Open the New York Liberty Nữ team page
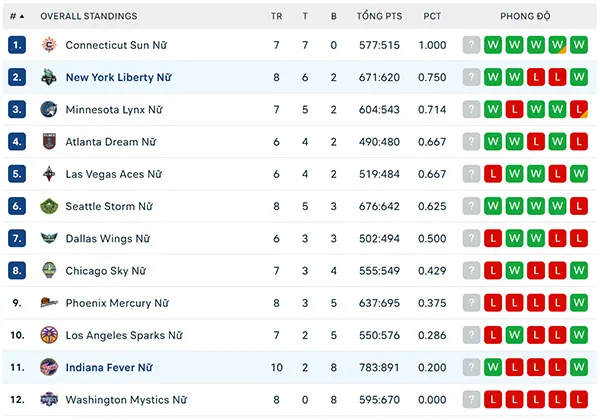Image resolution: width=600 pixels, height=420 pixels. [x=119, y=77]
